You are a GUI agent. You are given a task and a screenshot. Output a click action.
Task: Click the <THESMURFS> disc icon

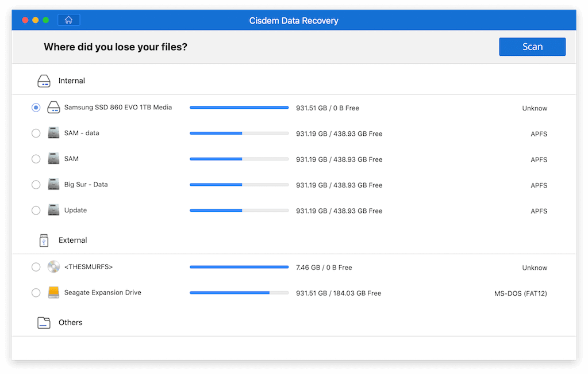click(x=53, y=266)
